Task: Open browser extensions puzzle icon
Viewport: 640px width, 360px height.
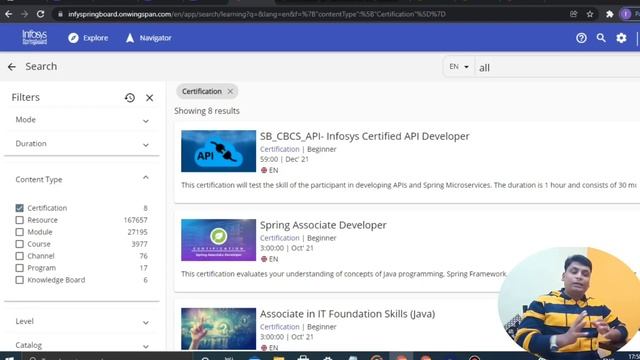Action: coord(609,14)
